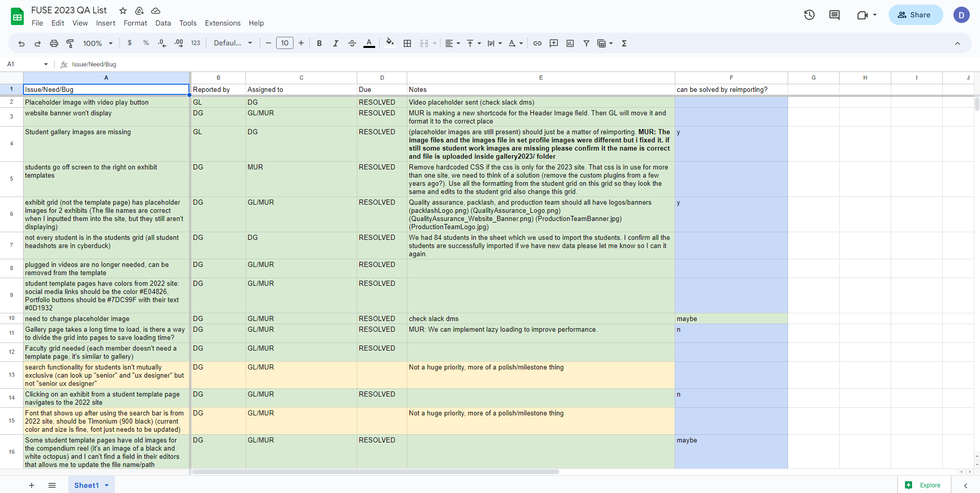
Task: Click the Explore button
Action: (x=923, y=485)
